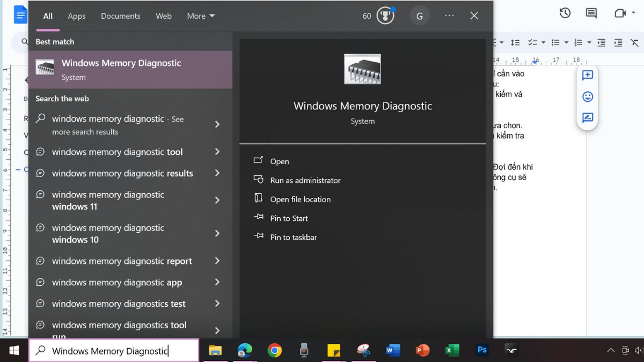Choose Open file location
This screenshot has width=644, height=362.
pos(301,200)
